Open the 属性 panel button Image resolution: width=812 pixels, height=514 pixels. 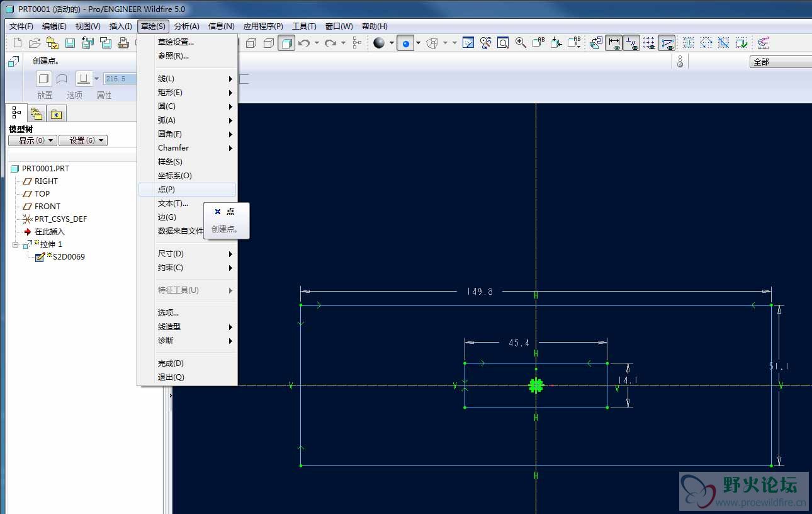click(104, 95)
